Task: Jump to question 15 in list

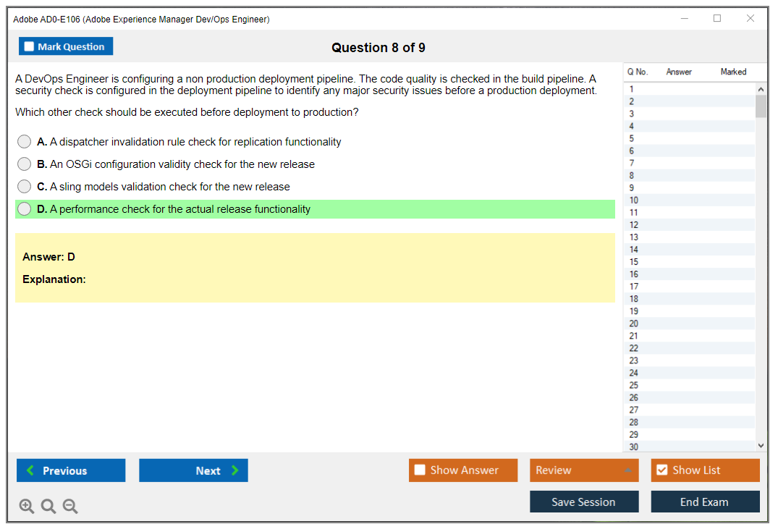Action: (634, 262)
